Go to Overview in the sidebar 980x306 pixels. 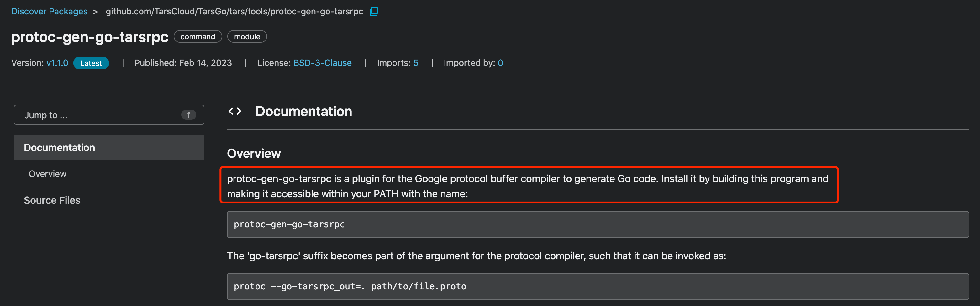[x=48, y=174]
